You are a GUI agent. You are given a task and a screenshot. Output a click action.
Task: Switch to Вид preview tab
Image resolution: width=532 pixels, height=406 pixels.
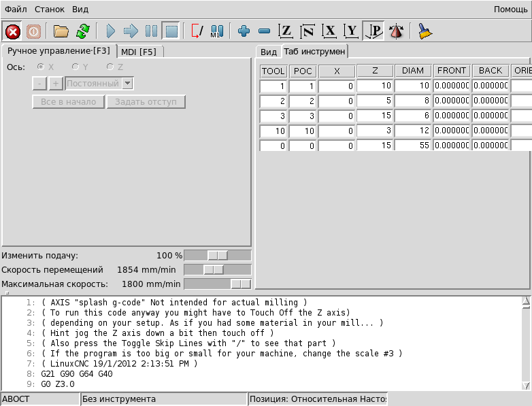click(269, 52)
